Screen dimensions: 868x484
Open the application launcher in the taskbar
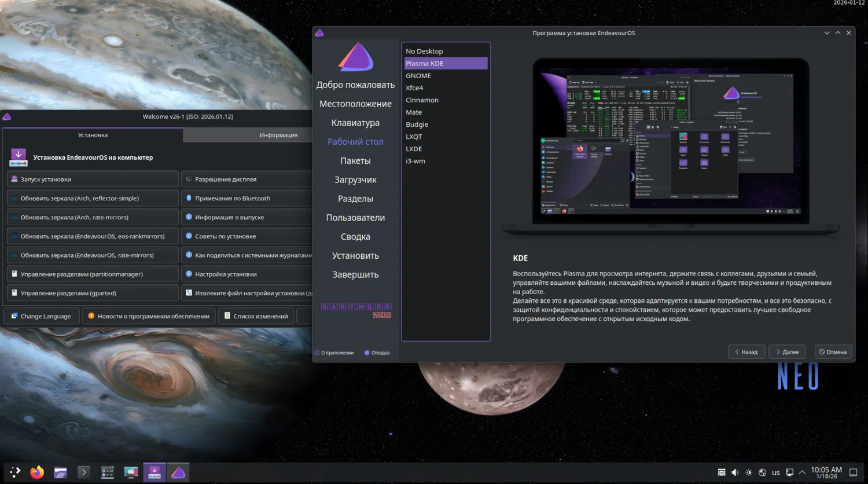click(x=15, y=472)
